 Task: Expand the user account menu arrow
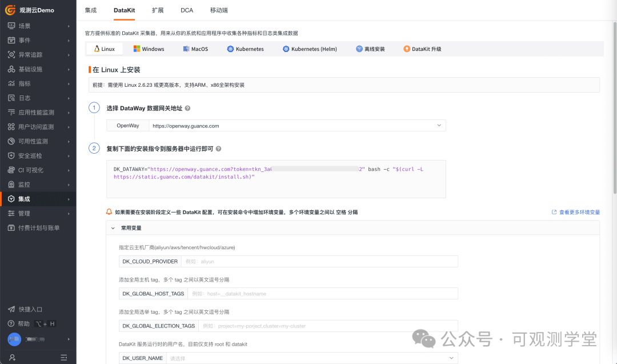pyautogui.click(x=69, y=339)
